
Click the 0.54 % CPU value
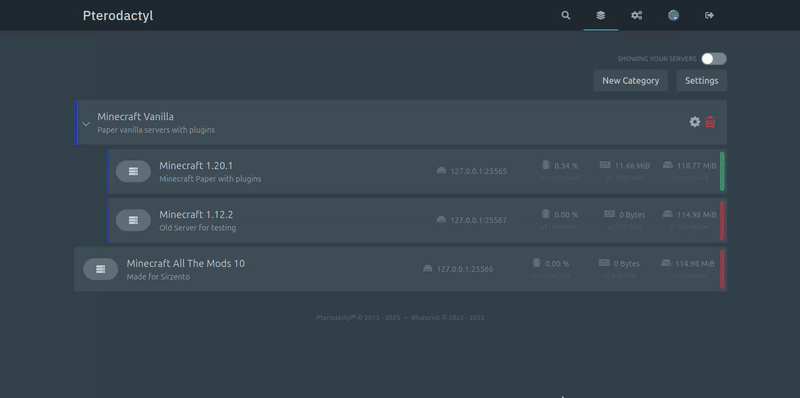[x=566, y=166]
